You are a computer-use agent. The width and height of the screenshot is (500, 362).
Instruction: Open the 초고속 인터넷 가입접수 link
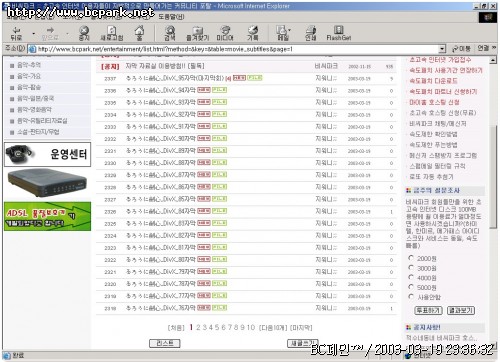[440, 60]
